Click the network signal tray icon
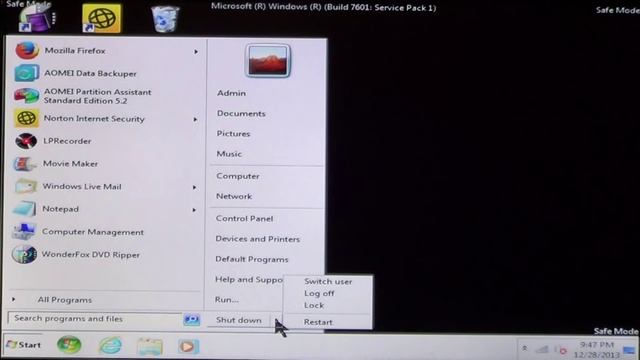Viewport: 640px width, 360px height. (x=542, y=349)
